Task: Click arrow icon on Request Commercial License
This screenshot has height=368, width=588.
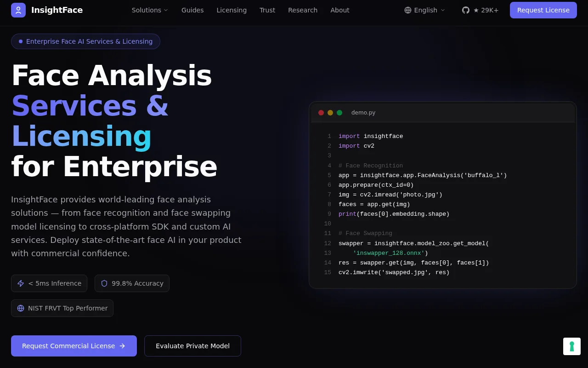Action: [122, 346]
